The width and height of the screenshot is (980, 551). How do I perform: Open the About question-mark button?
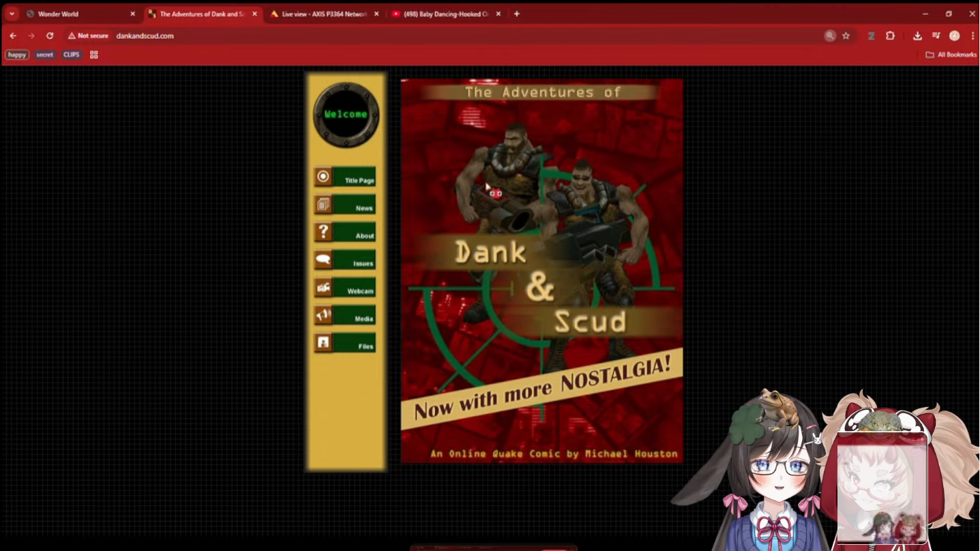(x=344, y=233)
